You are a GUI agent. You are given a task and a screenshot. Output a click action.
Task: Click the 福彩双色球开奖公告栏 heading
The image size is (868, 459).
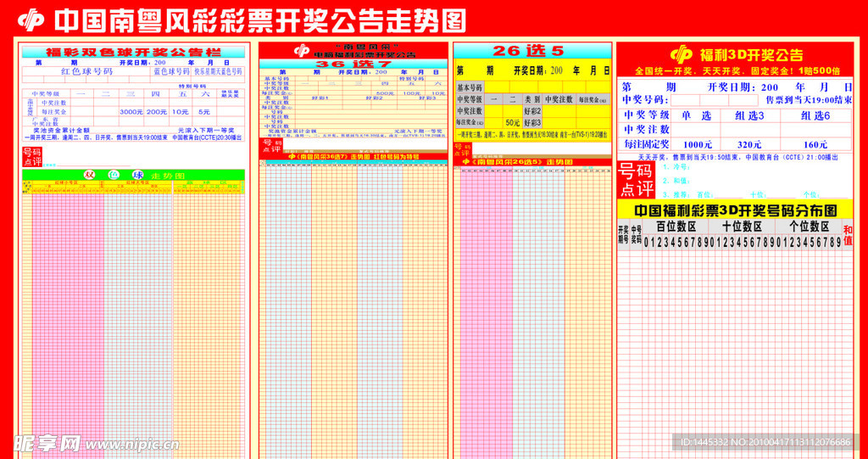coord(133,53)
